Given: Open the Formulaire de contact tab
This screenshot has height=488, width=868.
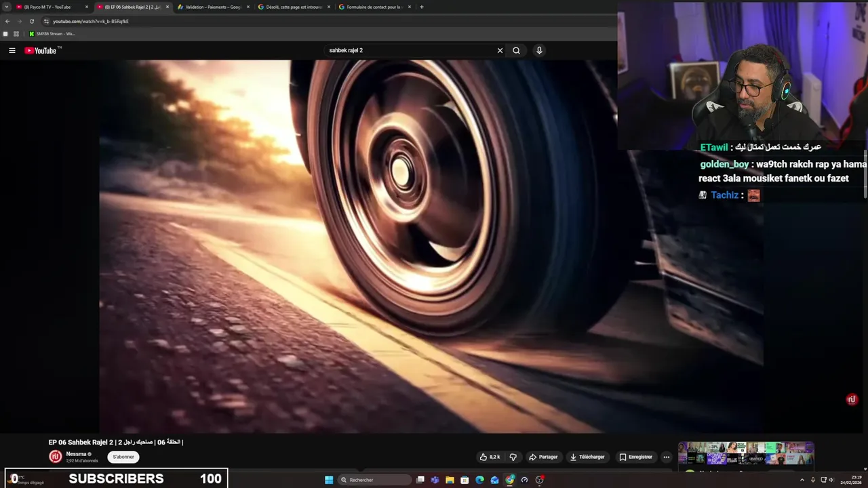Looking at the screenshot, I should click(374, 7).
